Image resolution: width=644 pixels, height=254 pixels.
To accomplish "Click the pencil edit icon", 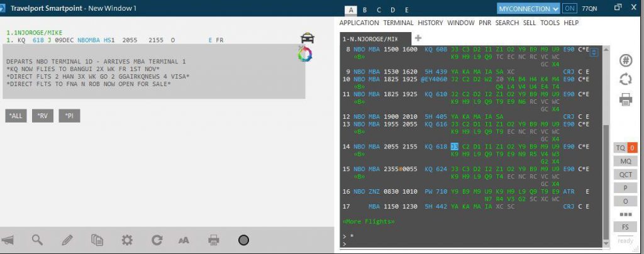I will [67, 240].
